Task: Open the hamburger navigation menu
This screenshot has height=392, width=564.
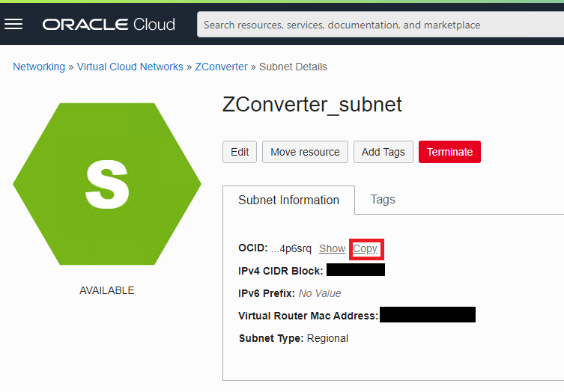Action: (13, 25)
